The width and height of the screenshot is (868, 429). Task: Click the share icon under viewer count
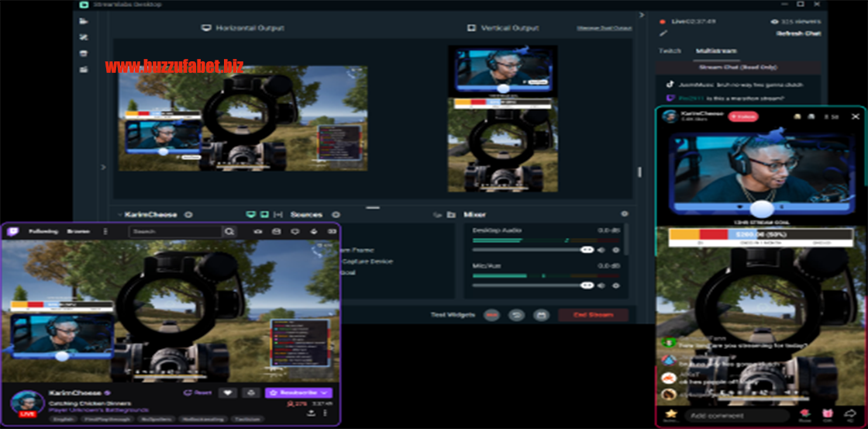click(x=312, y=413)
